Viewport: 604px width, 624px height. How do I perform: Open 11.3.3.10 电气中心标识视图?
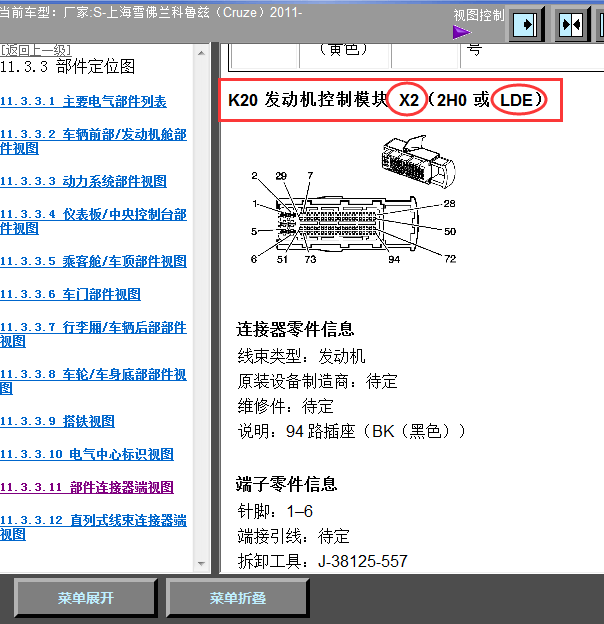(87, 454)
